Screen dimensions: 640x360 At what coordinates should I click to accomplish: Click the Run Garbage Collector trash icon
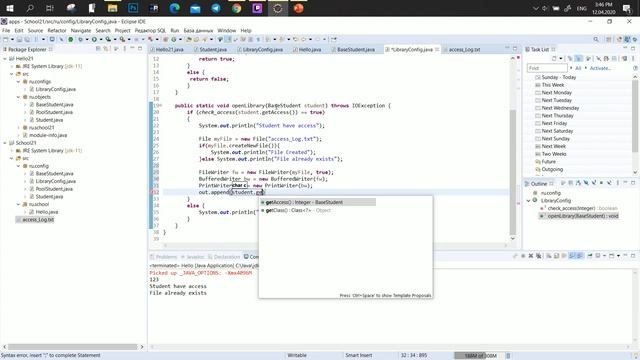508,356
